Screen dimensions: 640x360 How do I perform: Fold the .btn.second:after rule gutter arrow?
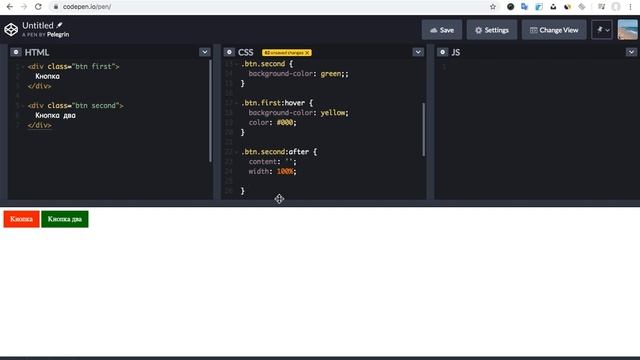coord(236,152)
